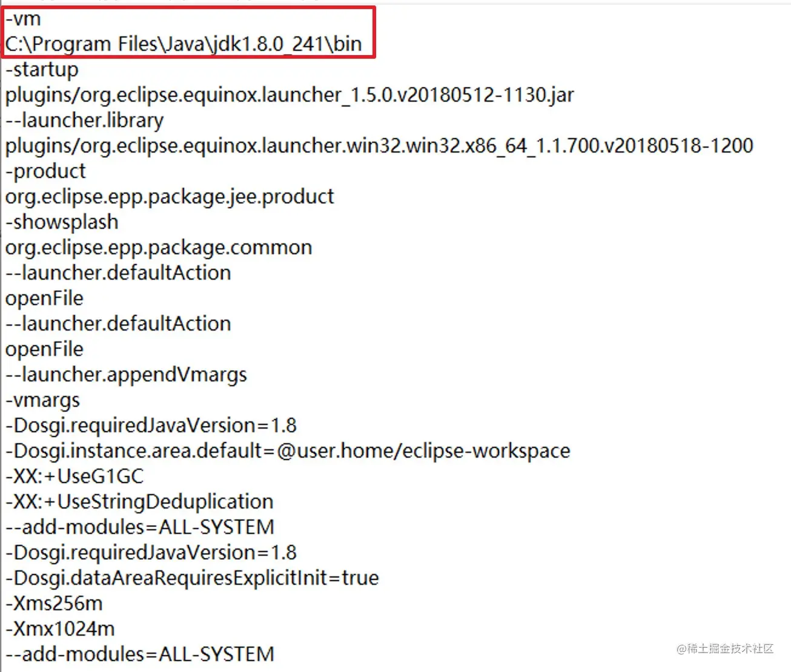791x672 pixels.
Task: Click the "org.eclipse.epp.package.common" line
Action: click(x=159, y=248)
